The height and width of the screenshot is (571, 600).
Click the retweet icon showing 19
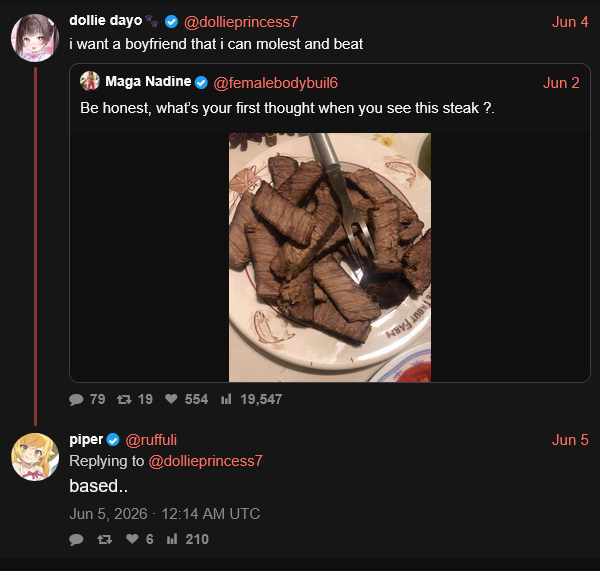coord(124,400)
